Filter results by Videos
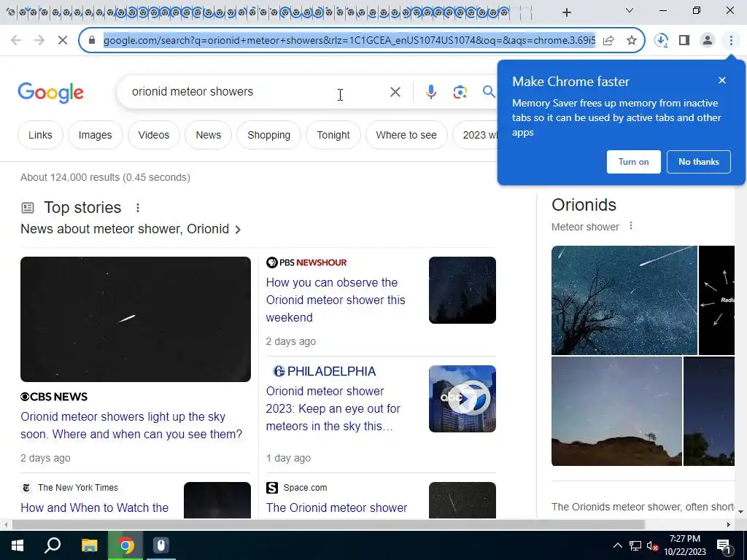747x560 pixels. coord(153,135)
